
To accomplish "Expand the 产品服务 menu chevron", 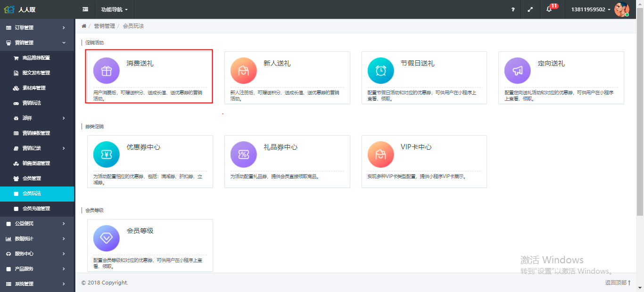I will [x=64, y=269].
